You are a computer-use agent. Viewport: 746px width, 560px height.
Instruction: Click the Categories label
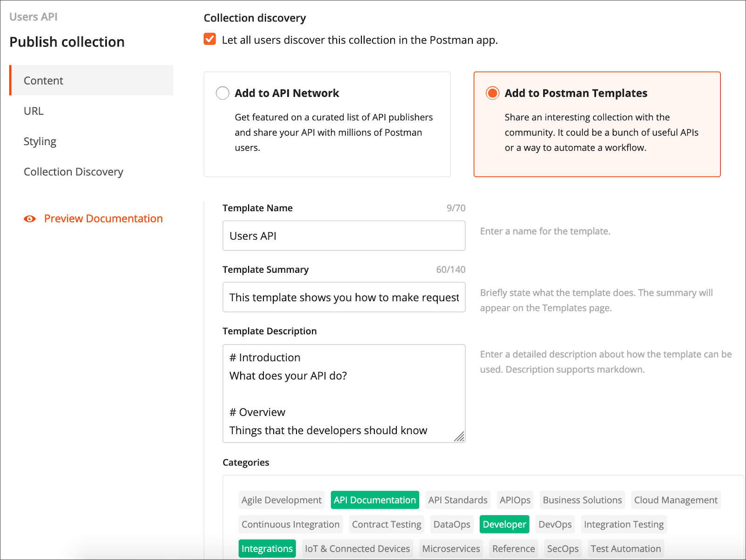tap(246, 463)
